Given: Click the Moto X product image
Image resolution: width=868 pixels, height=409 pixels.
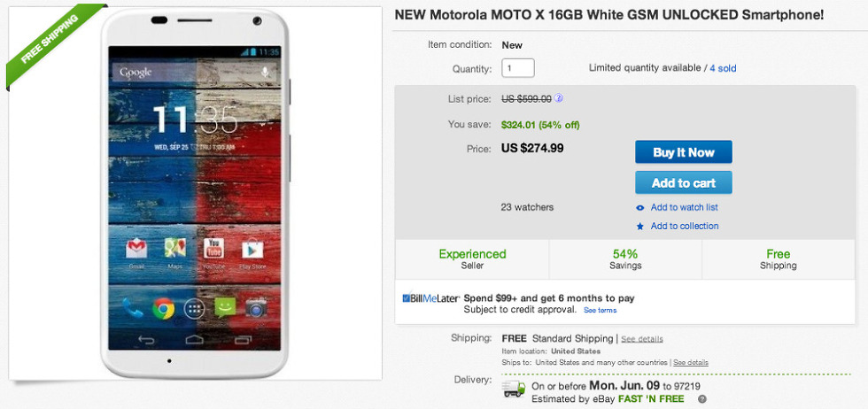Looking at the screenshot, I should pos(195,195).
